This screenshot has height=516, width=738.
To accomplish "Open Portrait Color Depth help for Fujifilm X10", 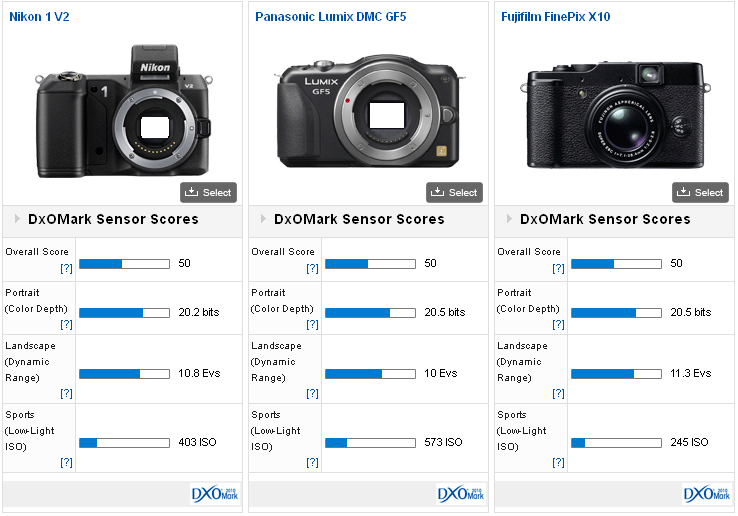I will 558,324.
